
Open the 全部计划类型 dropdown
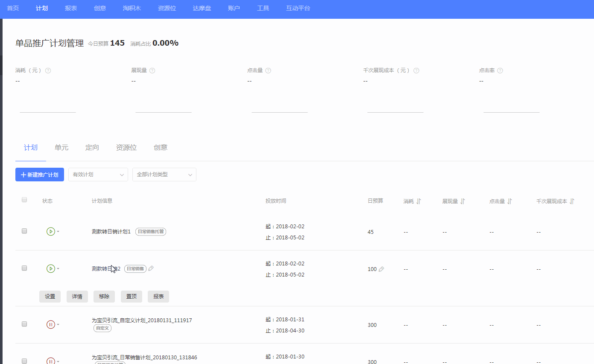pos(164,175)
